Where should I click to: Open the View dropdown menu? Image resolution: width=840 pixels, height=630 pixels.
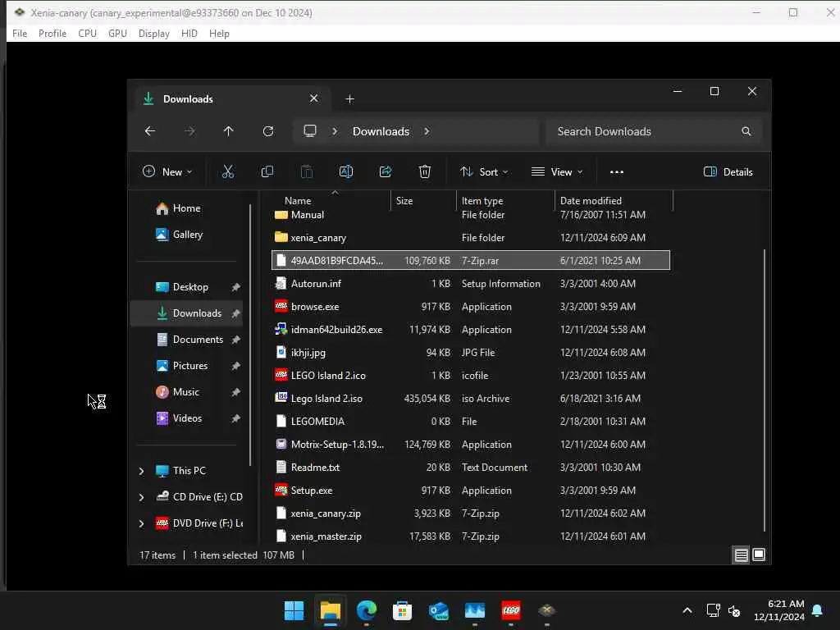pos(557,172)
